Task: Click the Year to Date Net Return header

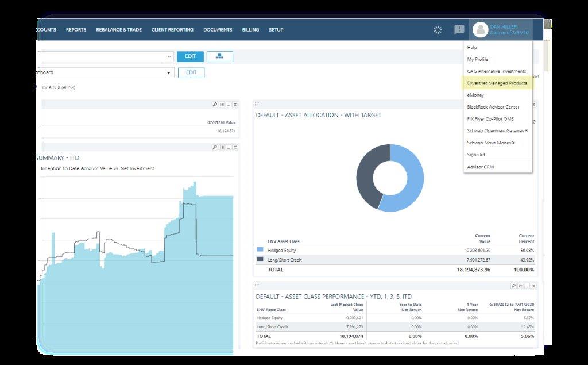Action: click(x=411, y=307)
